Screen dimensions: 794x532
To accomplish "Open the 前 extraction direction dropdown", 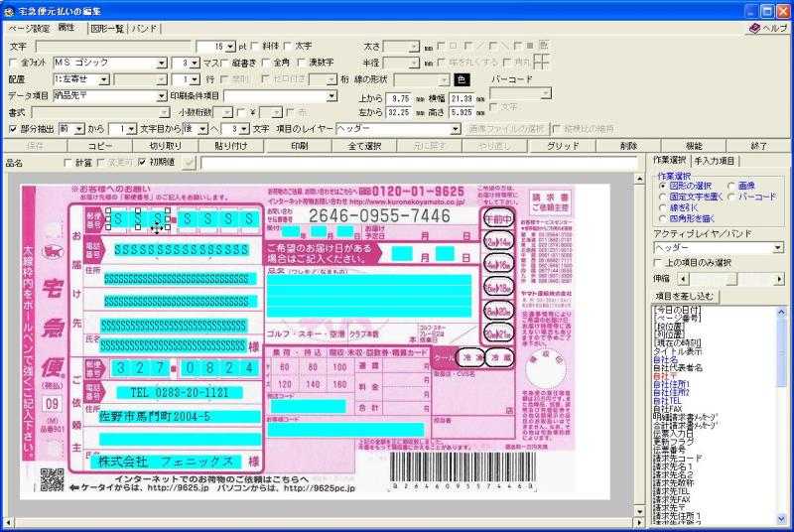I will click(x=79, y=129).
